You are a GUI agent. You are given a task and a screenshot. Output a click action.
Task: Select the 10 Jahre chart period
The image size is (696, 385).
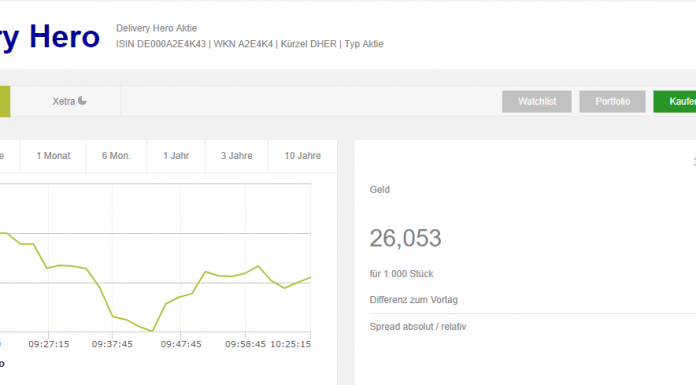[x=303, y=156]
